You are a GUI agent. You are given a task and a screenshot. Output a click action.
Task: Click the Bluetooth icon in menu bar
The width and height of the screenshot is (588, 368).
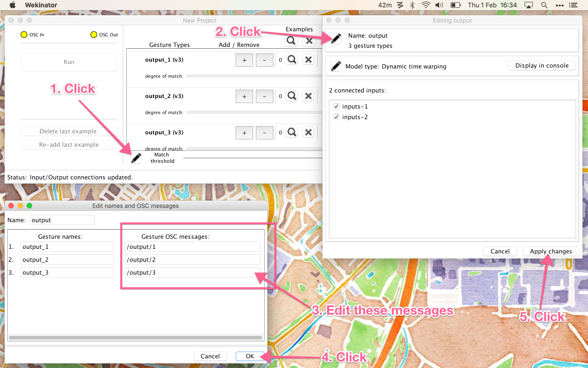(413, 5)
